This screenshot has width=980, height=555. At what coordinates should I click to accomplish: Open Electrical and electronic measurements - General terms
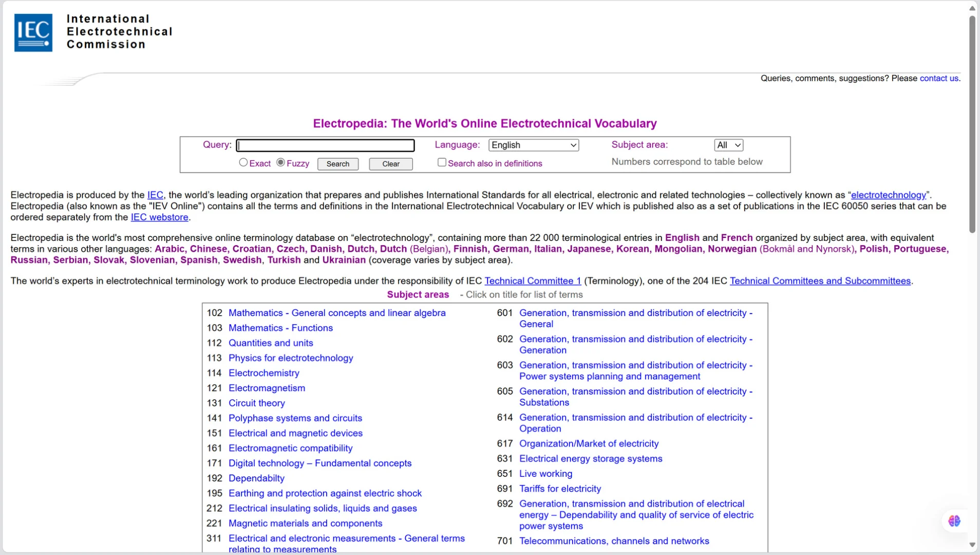(347, 544)
